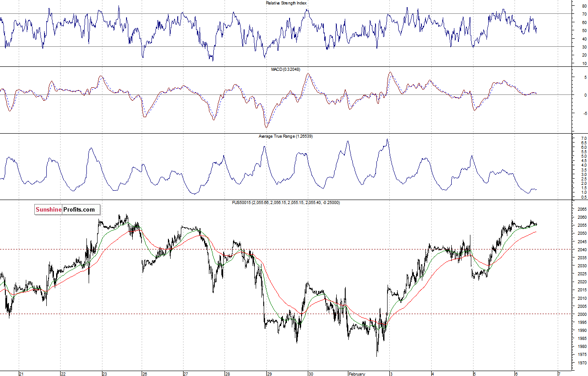Viewport: 588px width, 376px height.
Task: Select the date label 29 on time axis
Action: pos(269,373)
